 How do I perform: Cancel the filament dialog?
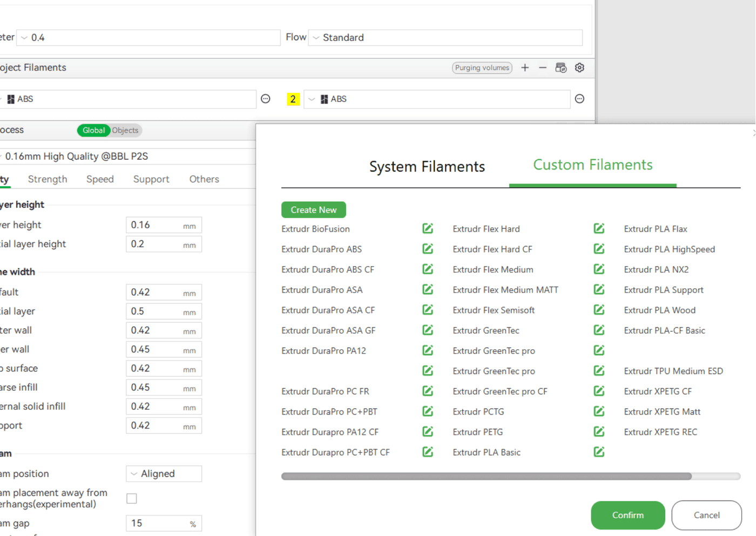click(706, 515)
